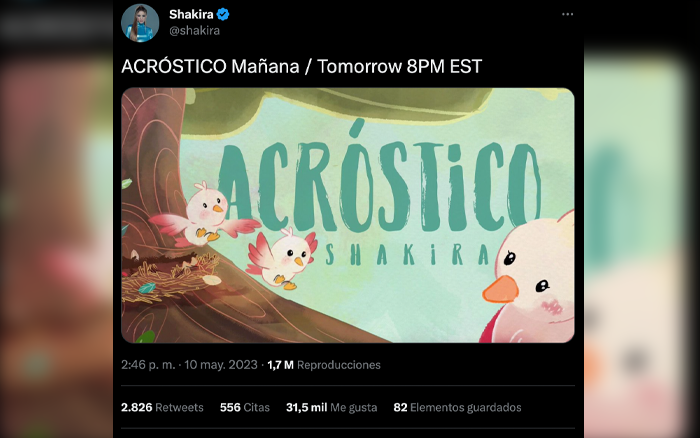This screenshot has width=700, height=438.
Task: Open the 556 Citas list
Action: tap(245, 407)
